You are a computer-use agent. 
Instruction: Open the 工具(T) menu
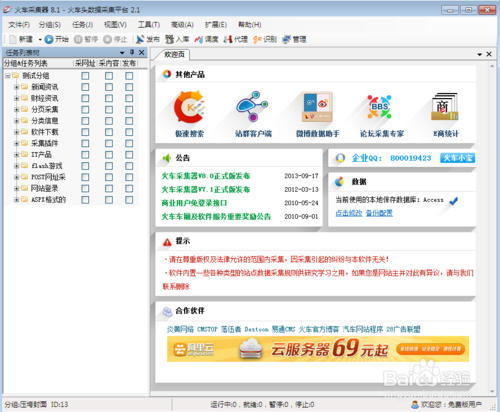149,25
